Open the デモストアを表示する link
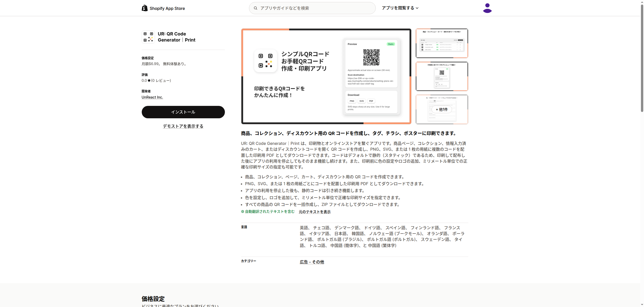Screen dimensions: 644x307 tap(183, 126)
